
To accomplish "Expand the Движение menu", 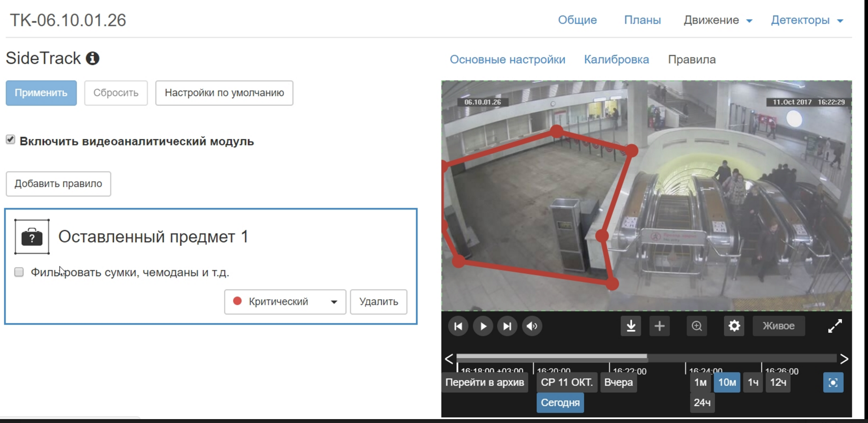I will pyautogui.click(x=718, y=20).
